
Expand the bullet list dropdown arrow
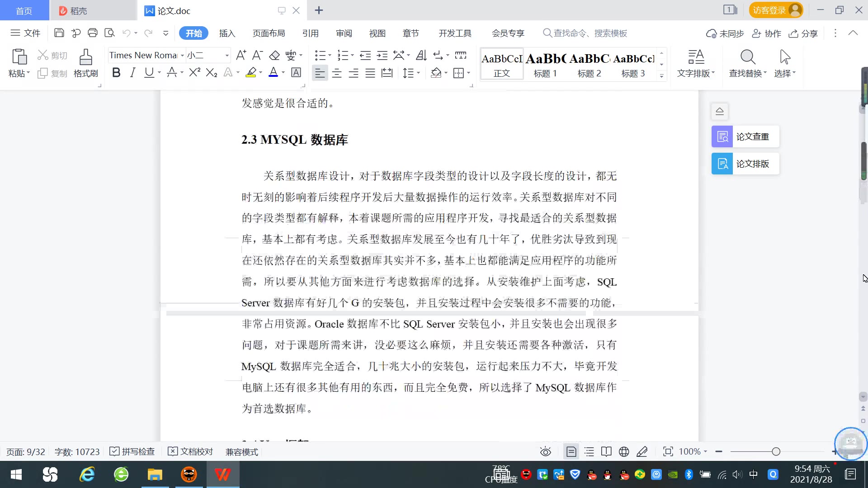(330, 56)
